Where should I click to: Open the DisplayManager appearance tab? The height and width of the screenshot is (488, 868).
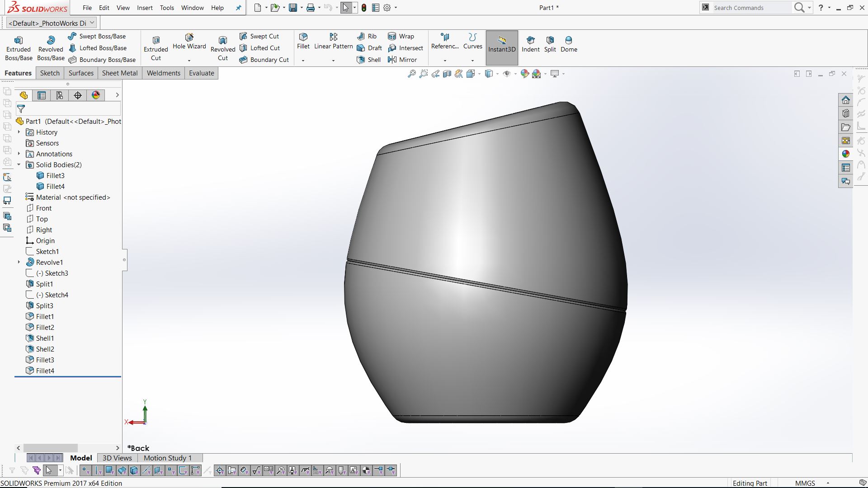(96, 95)
